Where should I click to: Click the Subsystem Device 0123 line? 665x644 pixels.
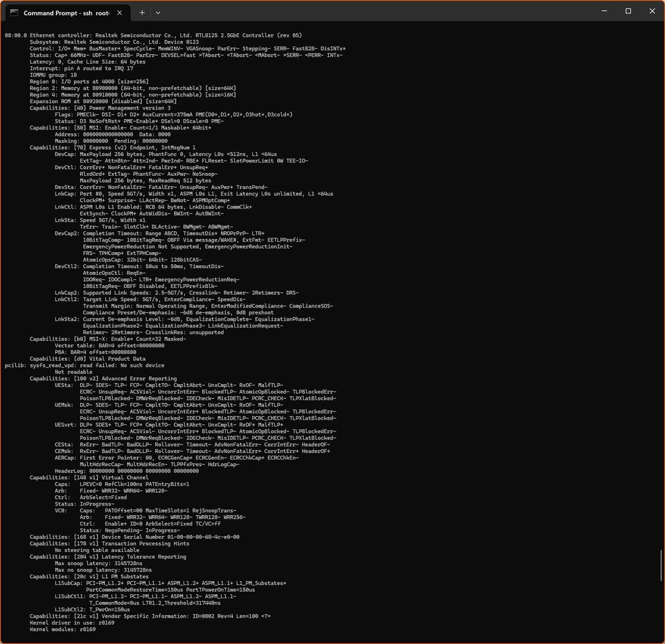click(x=114, y=42)
